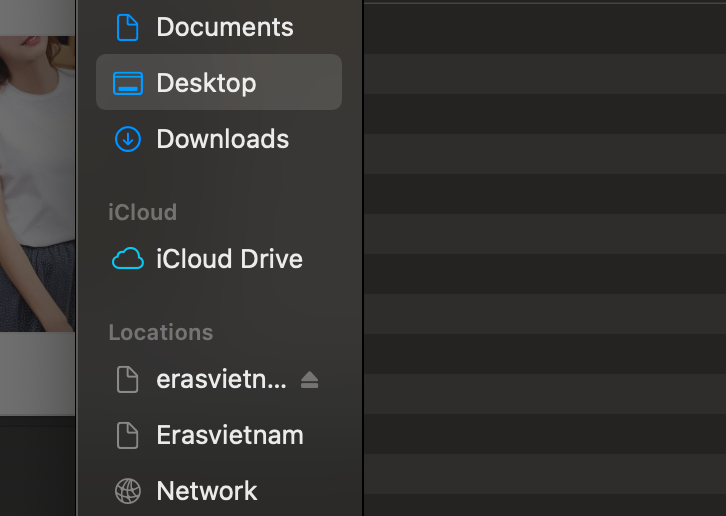
Task: Select the truncated erasvietn... location name
Action: coord(221,379)
